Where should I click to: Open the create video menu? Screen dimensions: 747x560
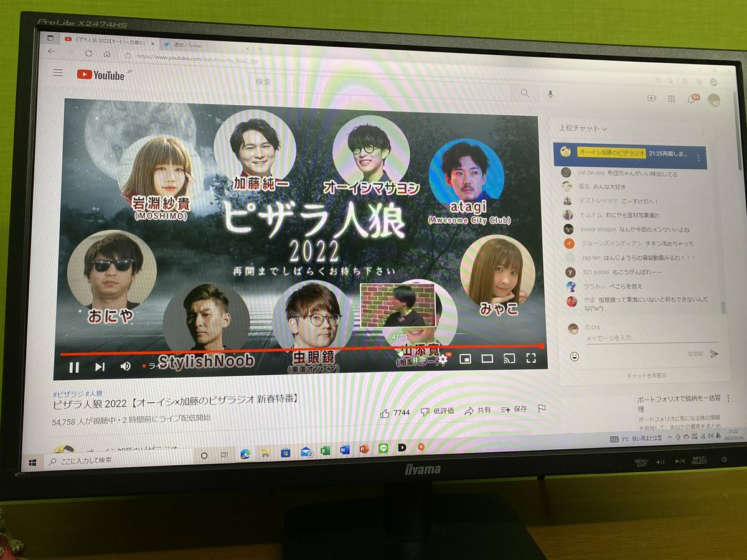(x=652, y=98)
